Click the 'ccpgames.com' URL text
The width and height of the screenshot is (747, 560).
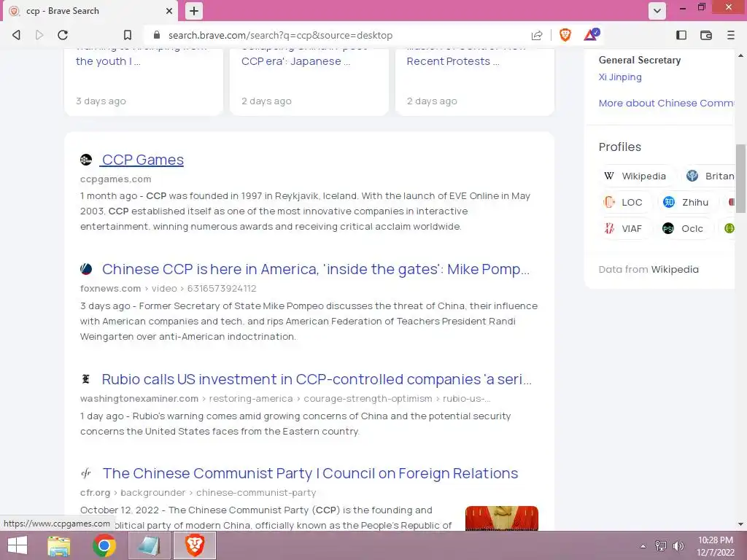(116, 179)
